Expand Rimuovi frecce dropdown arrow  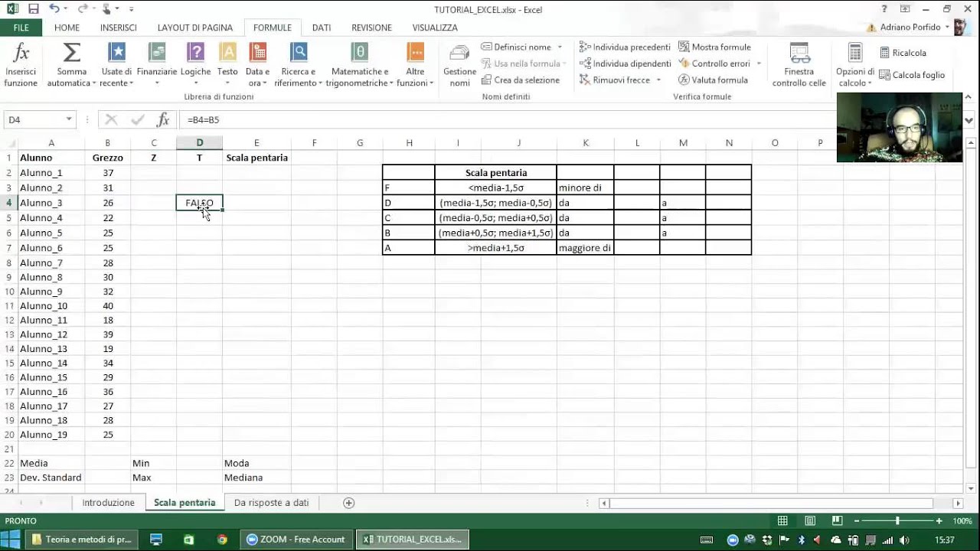[658, 80]
